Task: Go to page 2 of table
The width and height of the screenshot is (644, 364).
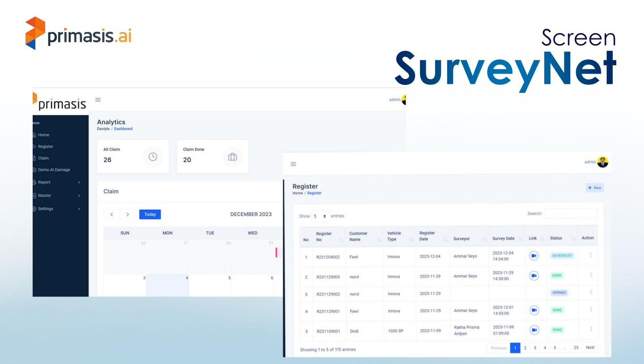Action: (x=525, y=347)
